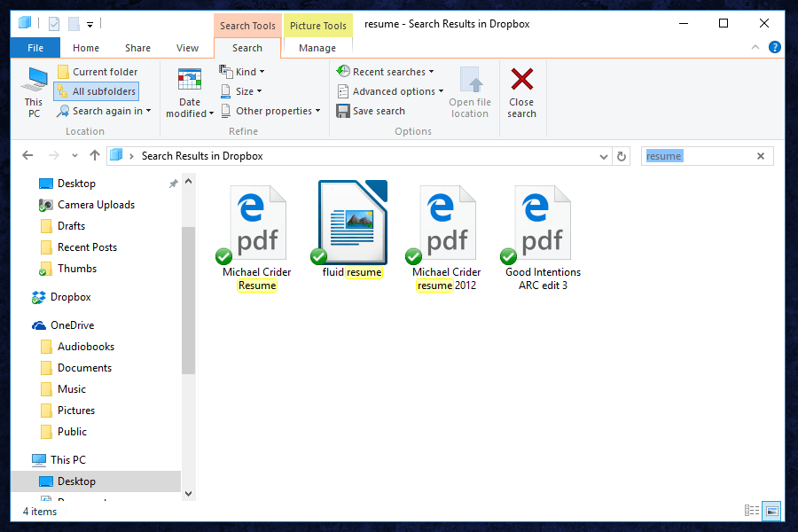Switch to large icons view layout
798x532 pixels.
(x=772, y=511)
